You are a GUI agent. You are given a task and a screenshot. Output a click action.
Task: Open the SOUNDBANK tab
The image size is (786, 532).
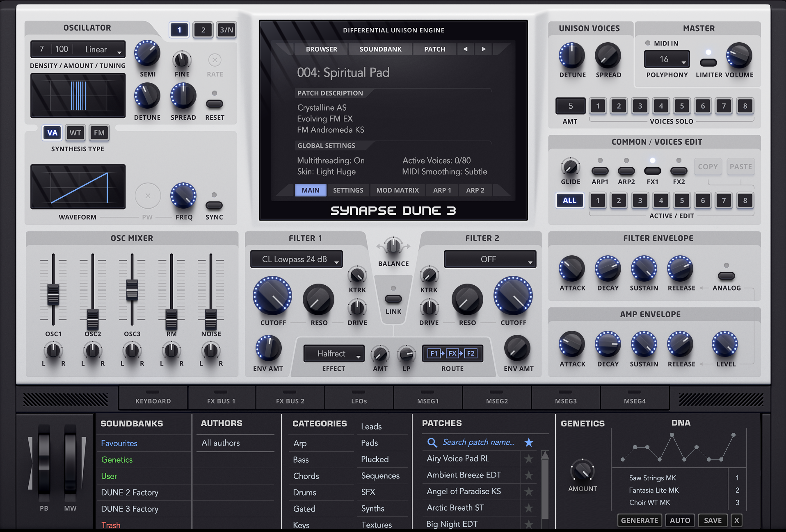tap(380, 49)
